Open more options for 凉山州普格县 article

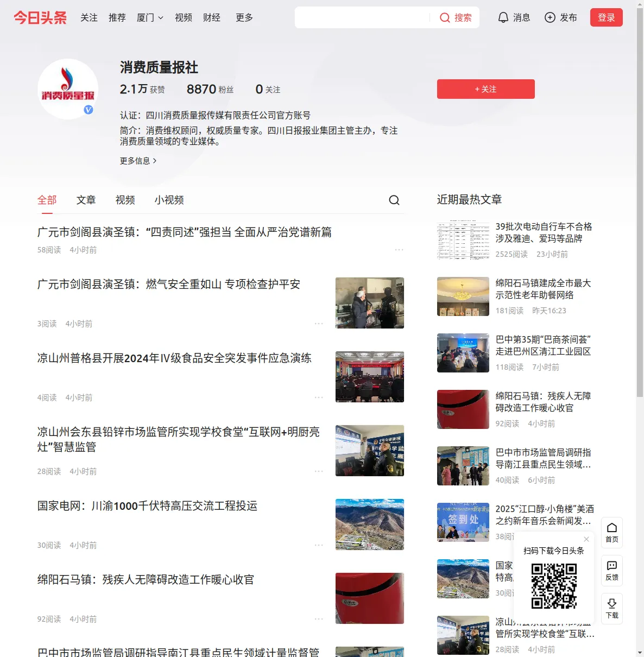[x=319, y=397]
